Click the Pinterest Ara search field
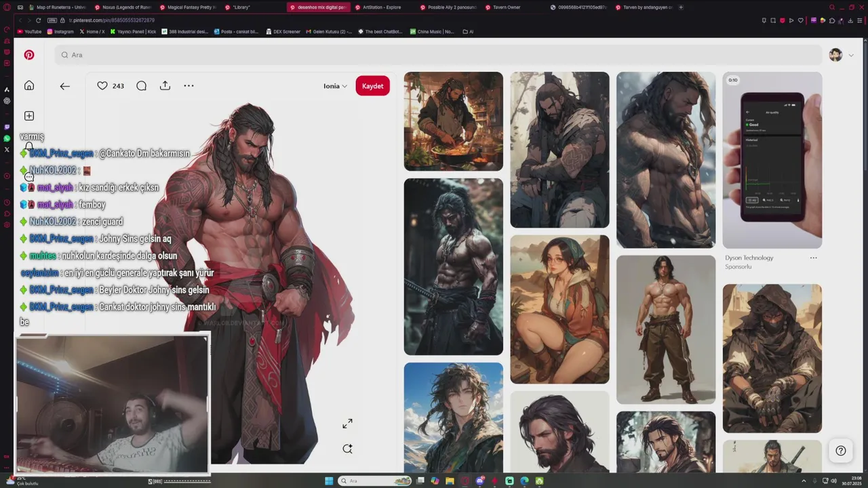Viewport: 868px width, 488px height. (x=438, y=55)
